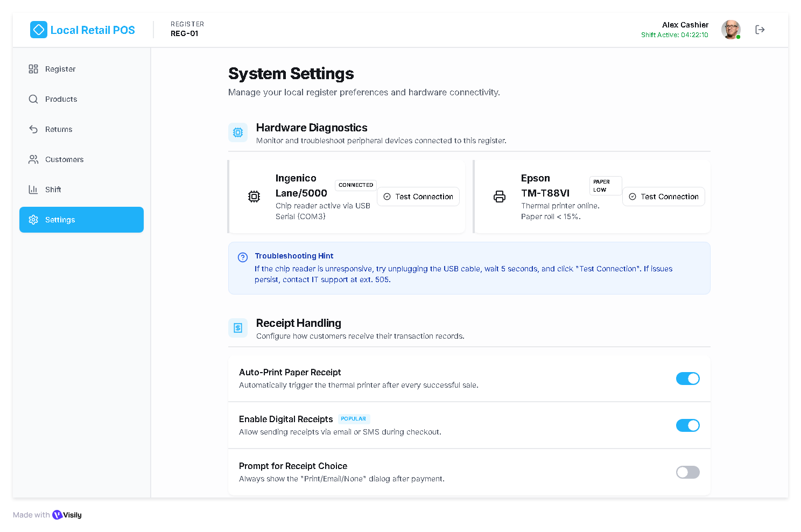Click the logout icon in the header
The width and height of the screenshot is (801, 532).
(x=760, y=30)
